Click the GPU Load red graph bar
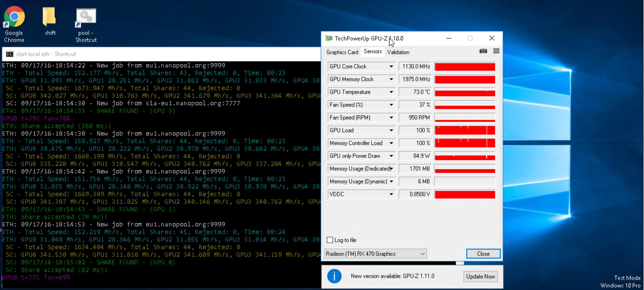This screenshot has width=644, height=290. tap(465, 130)
